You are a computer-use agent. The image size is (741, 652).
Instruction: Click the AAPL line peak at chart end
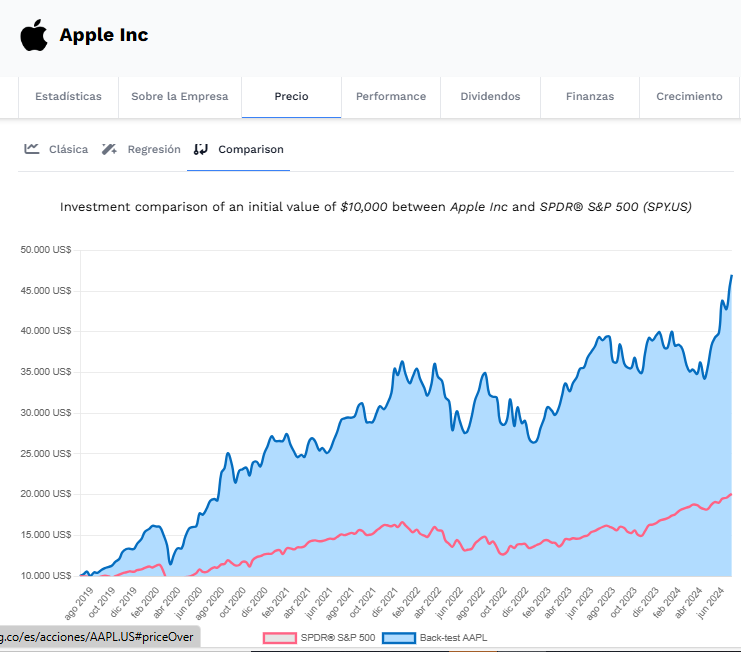(x=732, y=275)
